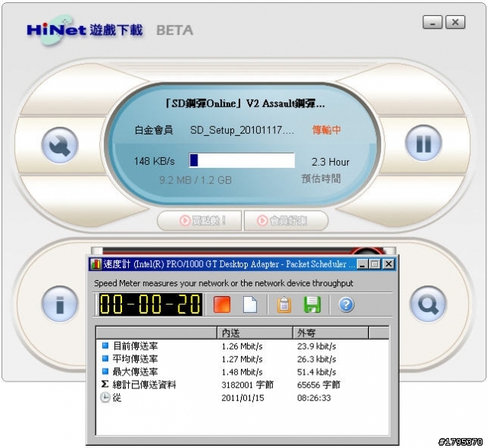Click the 65656 字節 value
Screen dimensions: 488x448
click(319, 385)
